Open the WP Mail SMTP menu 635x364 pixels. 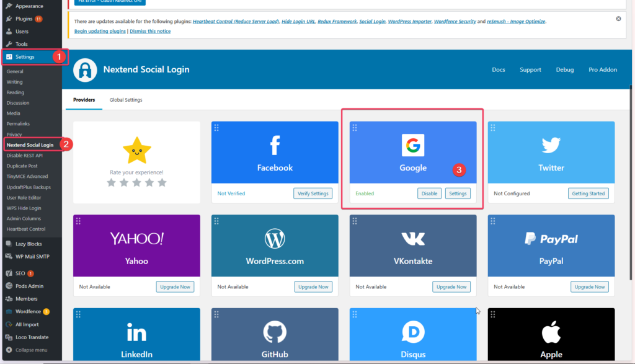[x=32, y=256]
